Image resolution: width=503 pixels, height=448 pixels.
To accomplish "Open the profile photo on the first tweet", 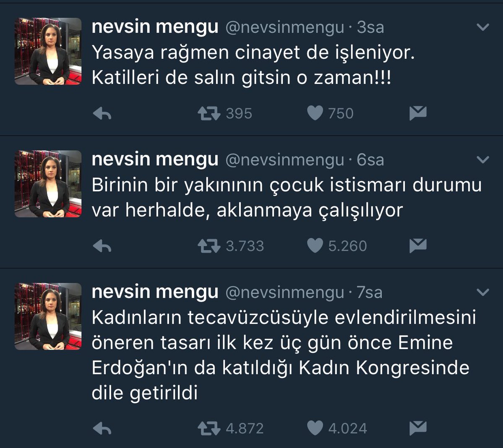I will (48, 51).
